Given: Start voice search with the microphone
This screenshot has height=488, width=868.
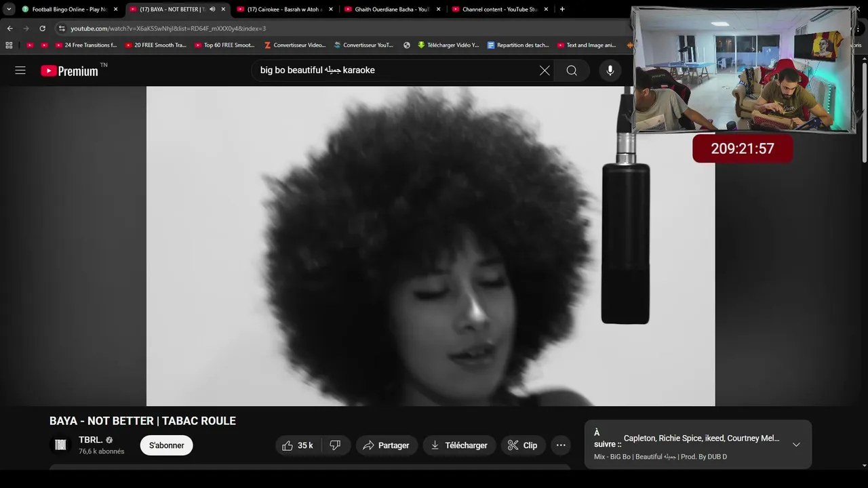Looking at the screenshot, I should pos(610,70).
